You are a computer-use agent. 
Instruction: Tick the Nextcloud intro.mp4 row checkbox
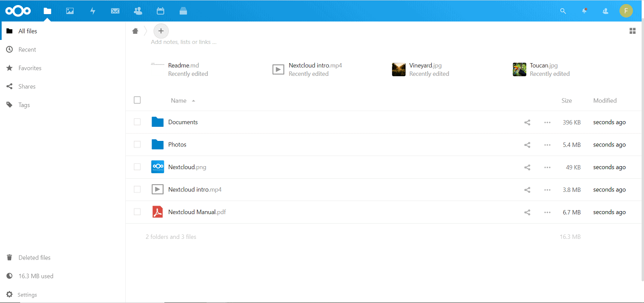point(137,189)
